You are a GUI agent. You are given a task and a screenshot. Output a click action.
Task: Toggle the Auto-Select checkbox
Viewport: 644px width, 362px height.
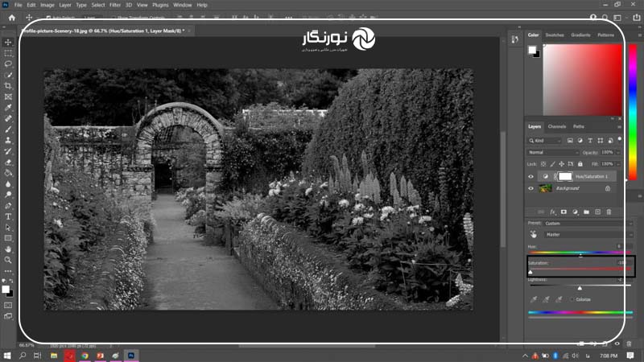point(48,18)
